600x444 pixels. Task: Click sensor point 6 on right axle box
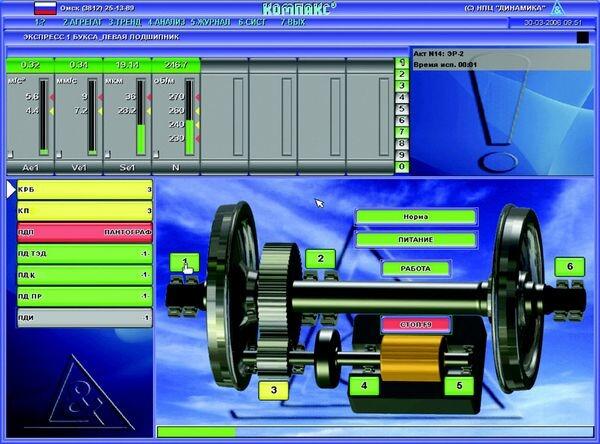570,267
